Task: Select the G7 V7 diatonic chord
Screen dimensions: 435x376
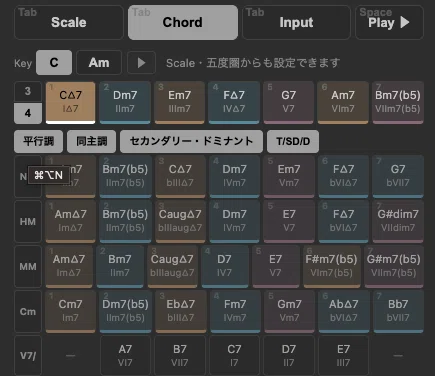Action: pyautogui.click(x=289, y=102)
